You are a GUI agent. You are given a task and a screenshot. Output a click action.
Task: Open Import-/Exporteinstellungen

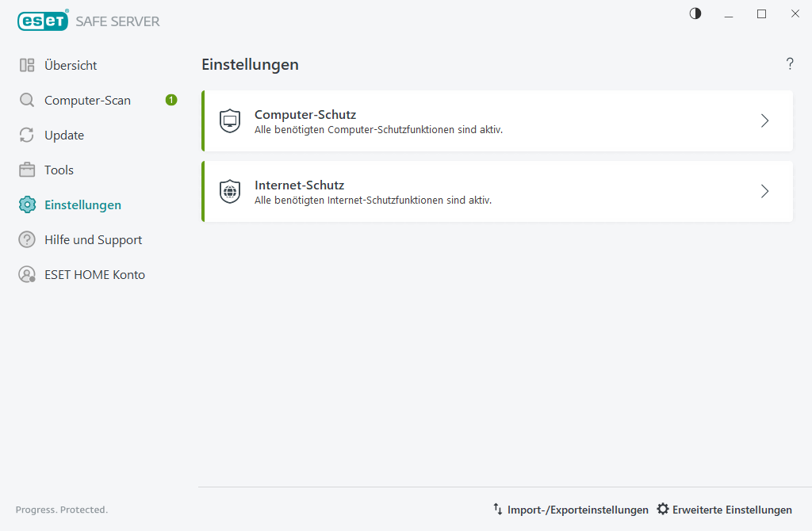coord(578,510)
